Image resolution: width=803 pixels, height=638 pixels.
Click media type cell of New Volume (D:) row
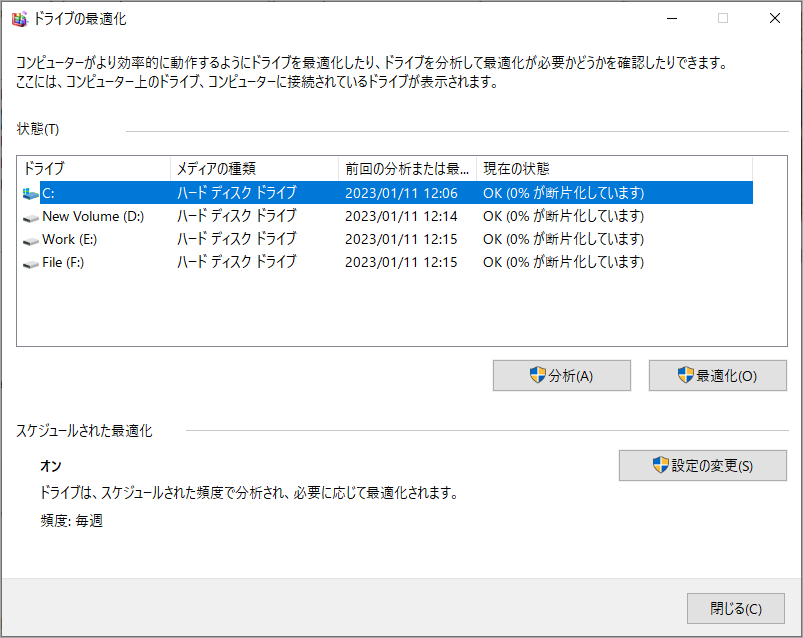(237, 216)
